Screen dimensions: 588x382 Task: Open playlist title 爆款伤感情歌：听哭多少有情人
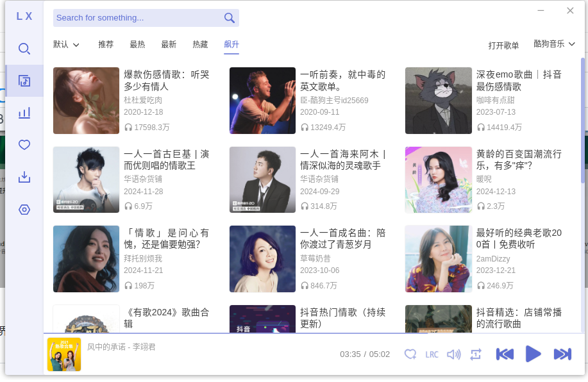click(167, 81)
